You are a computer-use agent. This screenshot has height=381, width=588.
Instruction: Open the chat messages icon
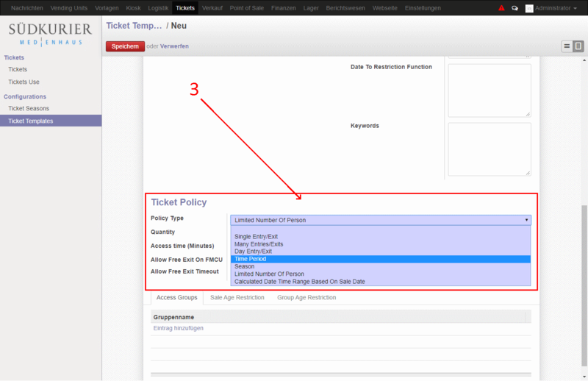(515, 8)
